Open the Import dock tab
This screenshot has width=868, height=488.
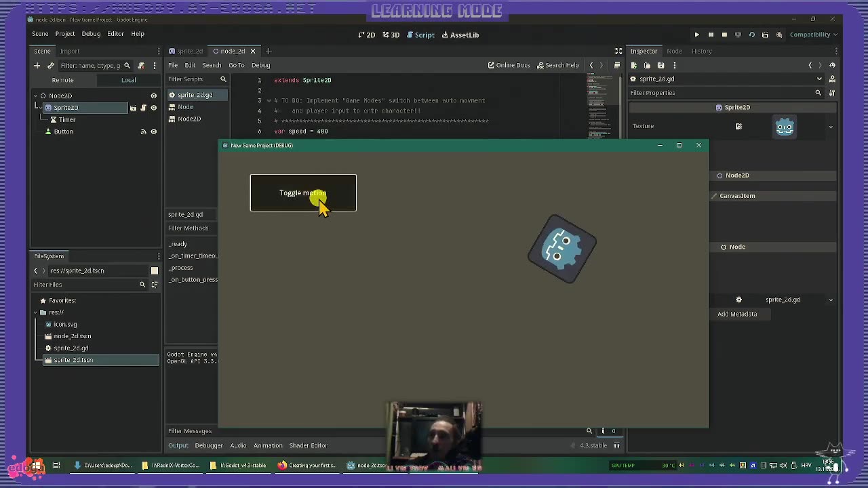69,51
